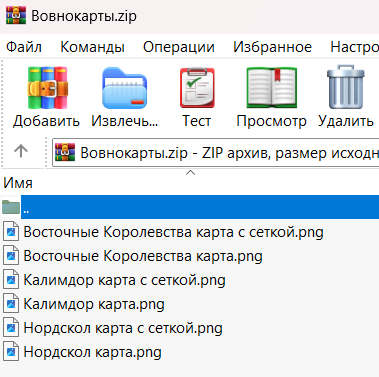Select file Нордскол карта с сеткой.png
The height and width of the screenshot is (377, 379).
(123, 328)
